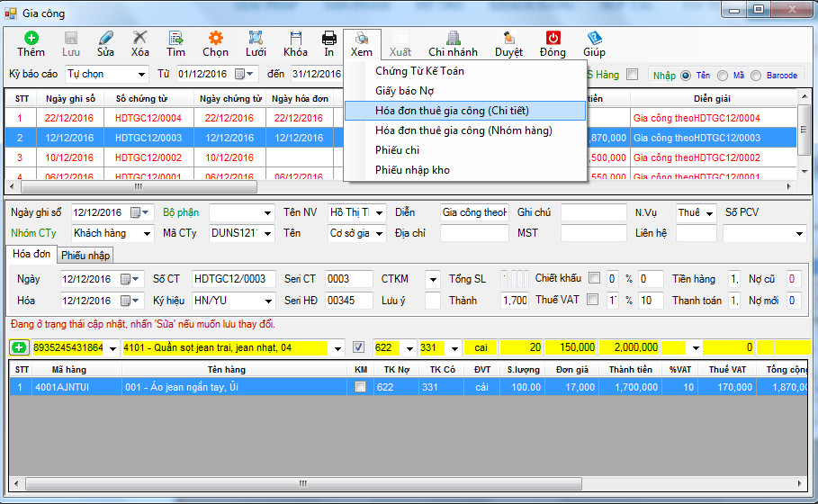The image size is (818, 504).
Task: Open the Tên NV dropdown
Action: coord(379,213)
